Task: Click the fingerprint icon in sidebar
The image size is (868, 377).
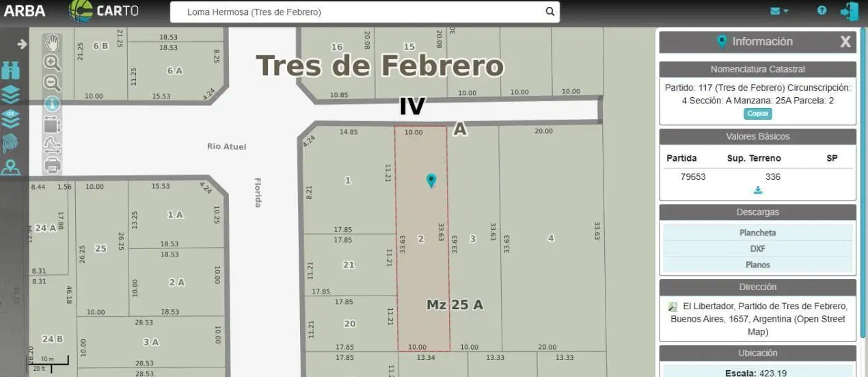Action: [x=11, y=143]
